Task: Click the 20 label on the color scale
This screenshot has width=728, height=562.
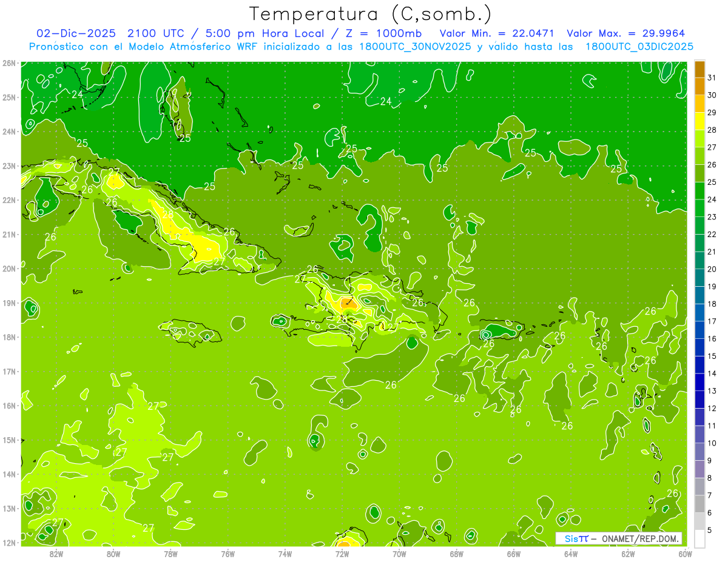Action: click(712, 269)
